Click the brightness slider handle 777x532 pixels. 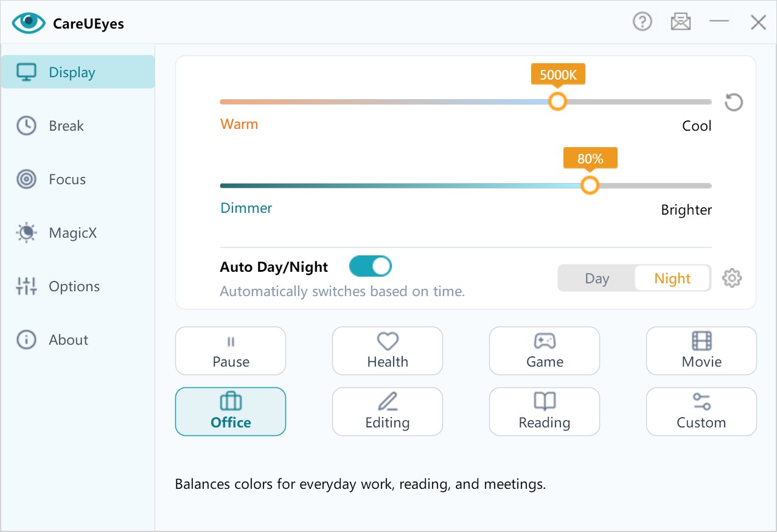click(590, 185)
